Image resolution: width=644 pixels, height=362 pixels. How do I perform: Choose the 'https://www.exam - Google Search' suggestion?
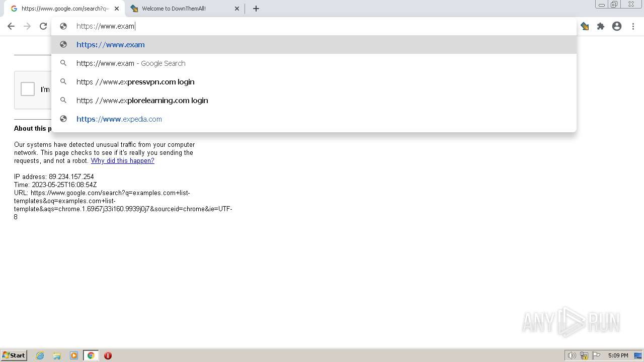(x=314, y=63)
